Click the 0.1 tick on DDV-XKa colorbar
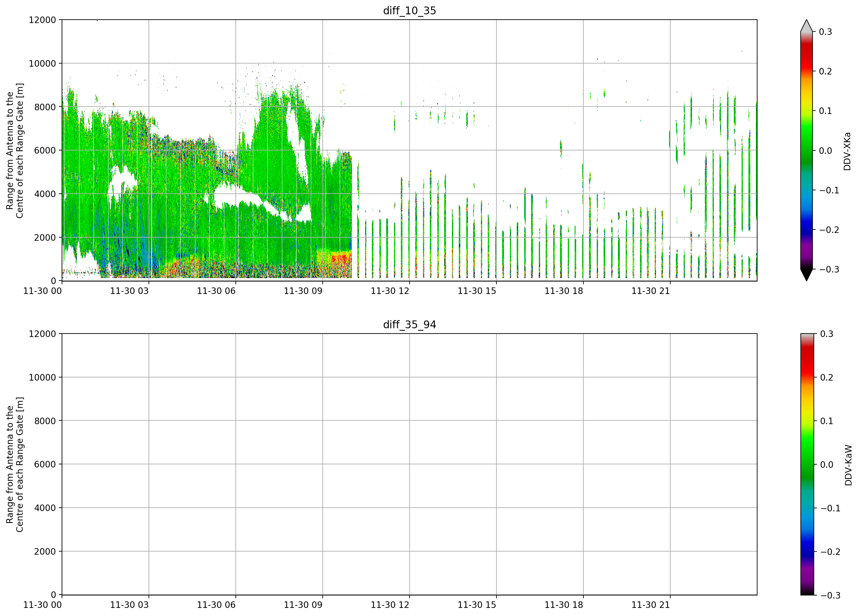This screenshot has height=616, width=859. click(x=826, y=111)
